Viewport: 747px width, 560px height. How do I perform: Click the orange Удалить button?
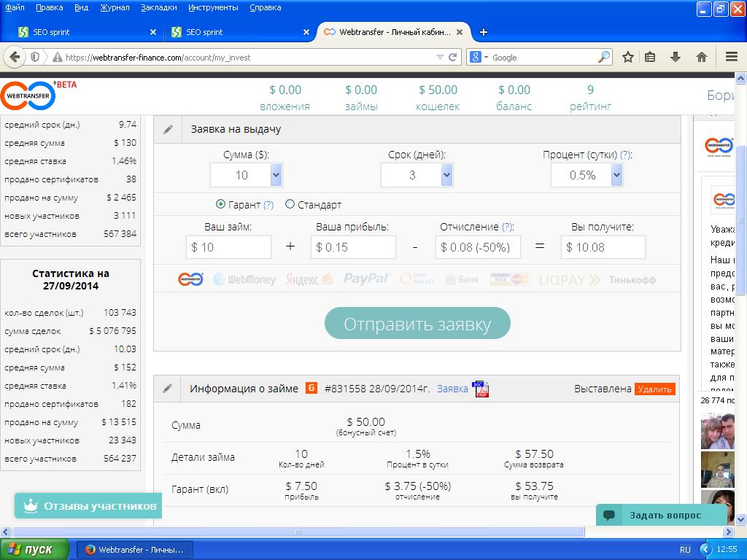tap(654, 389)
